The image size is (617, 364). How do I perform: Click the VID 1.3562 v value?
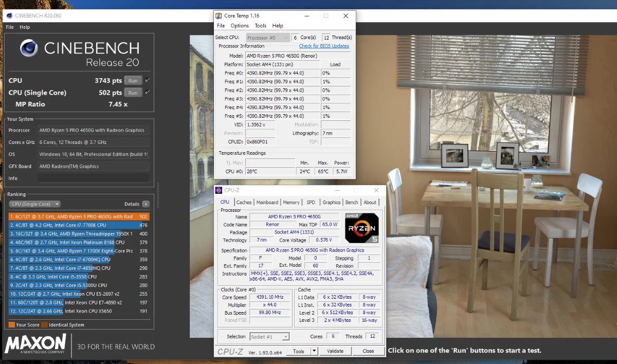(x=260, y=124)
